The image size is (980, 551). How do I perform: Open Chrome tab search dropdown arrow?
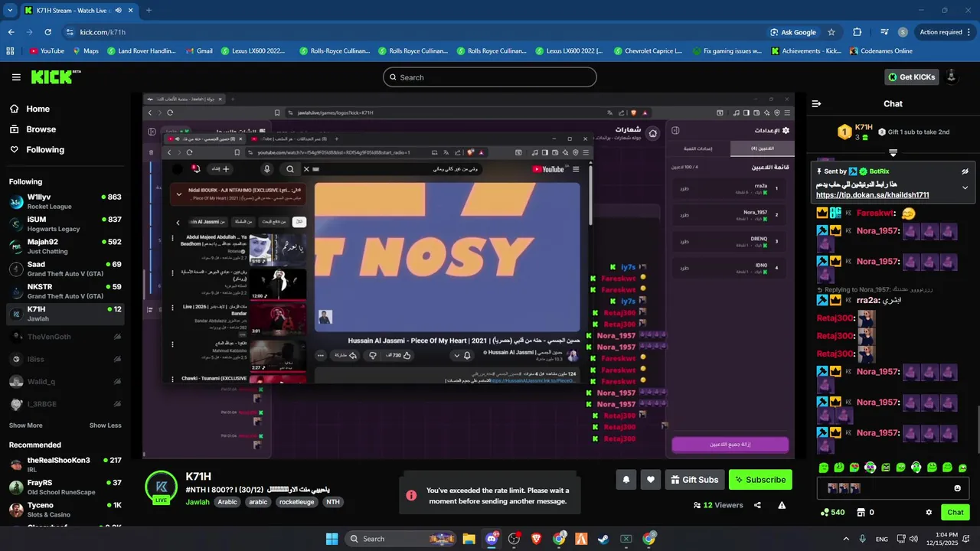click(x=10, y=10)
